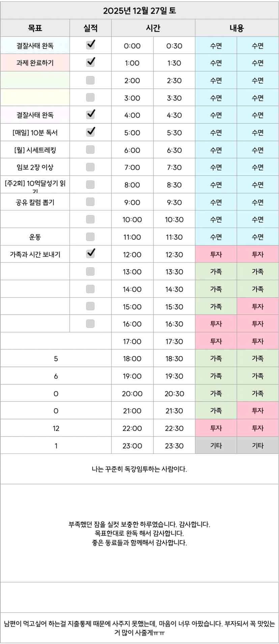
Task: Select the 투자 cell in the 15:00 row
Action: [258, 306]
